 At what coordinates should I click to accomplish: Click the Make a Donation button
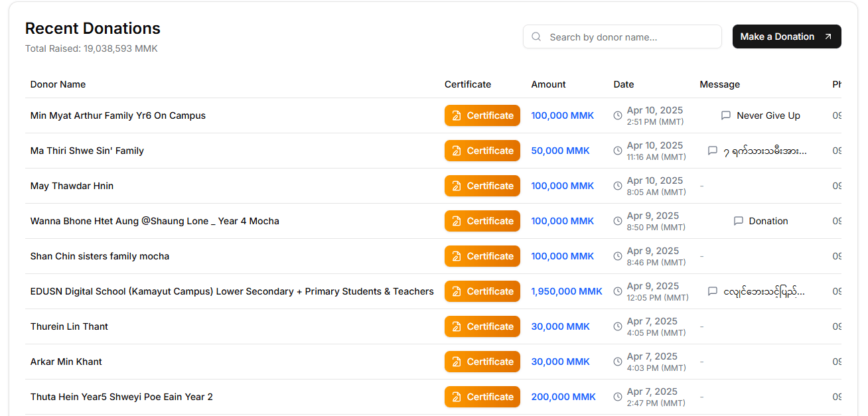click(x=786, y=36)
